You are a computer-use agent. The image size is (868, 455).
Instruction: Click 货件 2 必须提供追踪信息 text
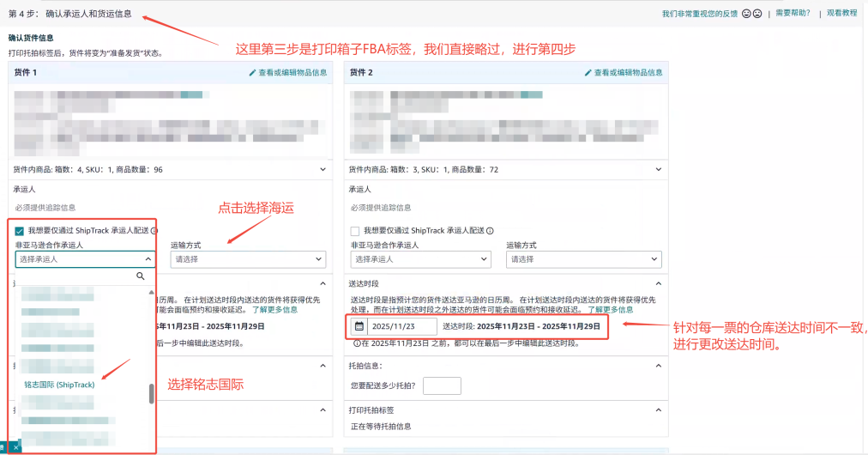pos(381,208)
